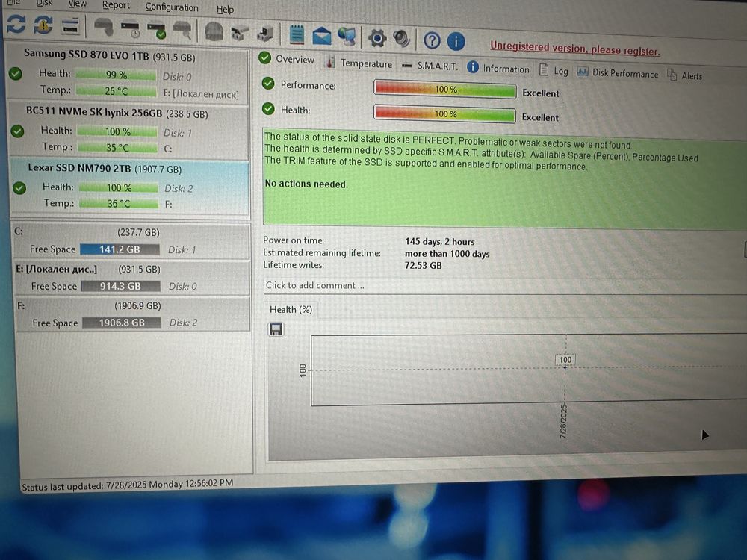
Task: Click the Health 100 % gradient bar
Action: click(444, 113)
